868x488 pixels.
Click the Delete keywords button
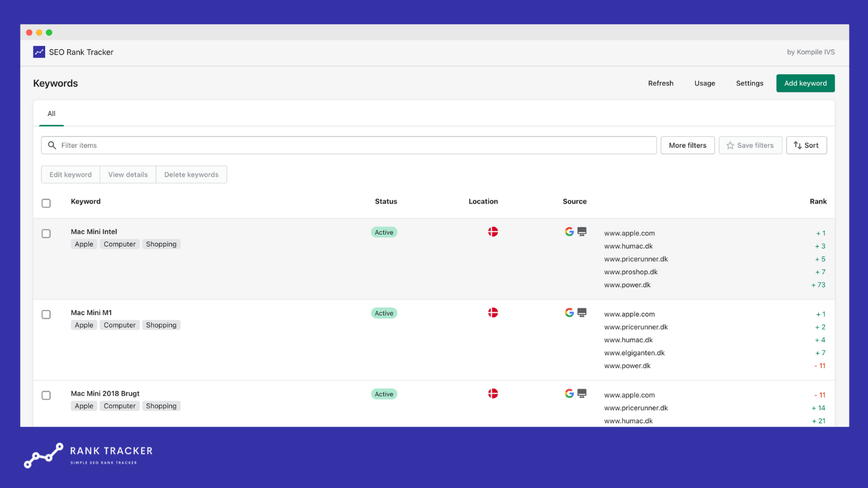click(192, 175)
